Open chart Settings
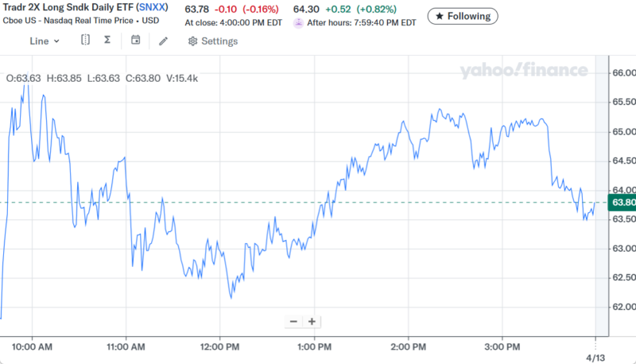 pos(212,41)
